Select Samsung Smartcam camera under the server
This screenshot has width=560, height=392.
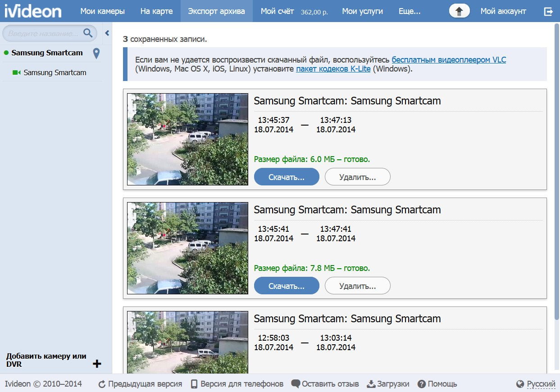point(55,72)
